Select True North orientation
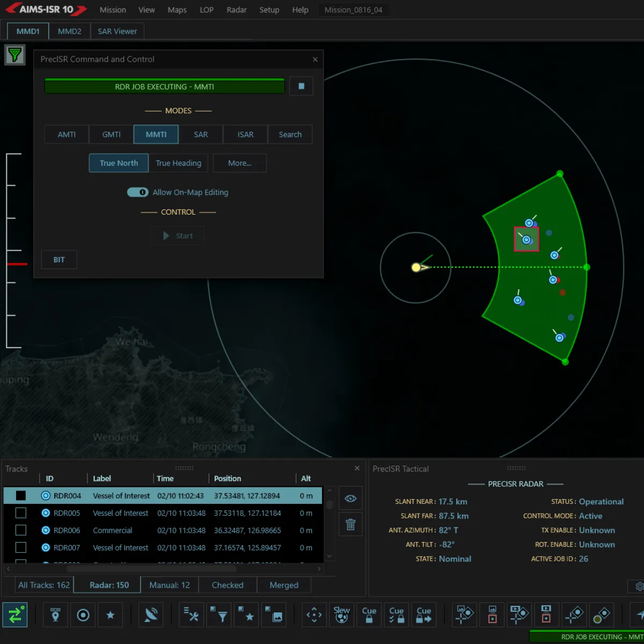Image resolution: width=644 pixels, height=644 pixels. click(119, 163)
